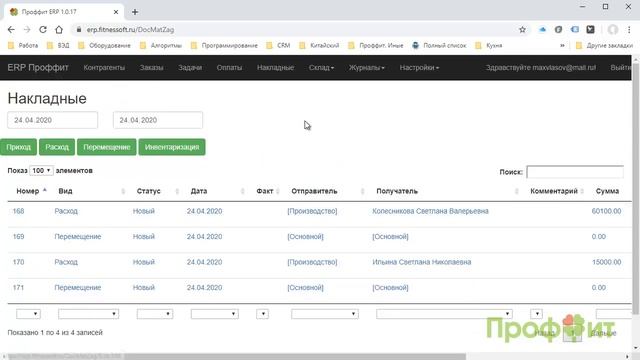Open the Оплаты menu item
The height and width of the screenshot is (360, 640).
tap(229, 68)
